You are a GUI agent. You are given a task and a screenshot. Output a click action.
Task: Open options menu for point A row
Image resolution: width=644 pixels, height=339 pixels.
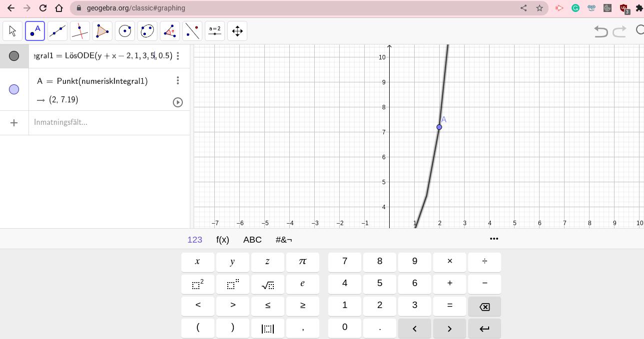178,81
